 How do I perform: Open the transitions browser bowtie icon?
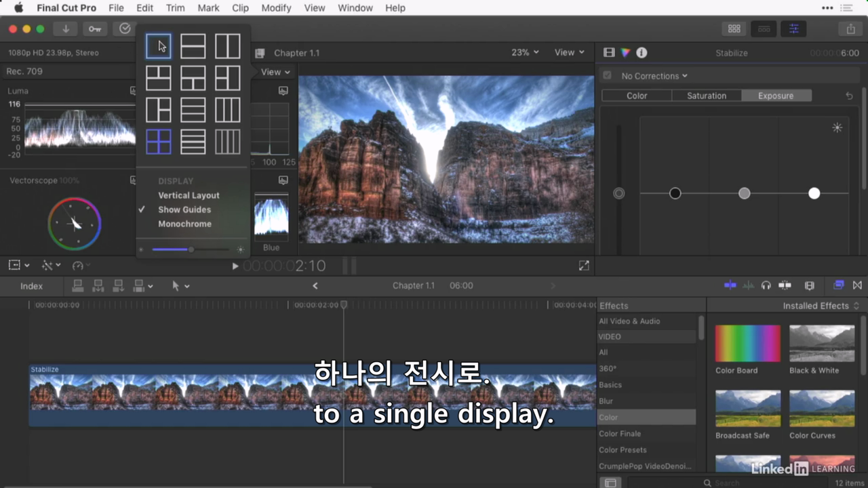click(x=857, y=285)
